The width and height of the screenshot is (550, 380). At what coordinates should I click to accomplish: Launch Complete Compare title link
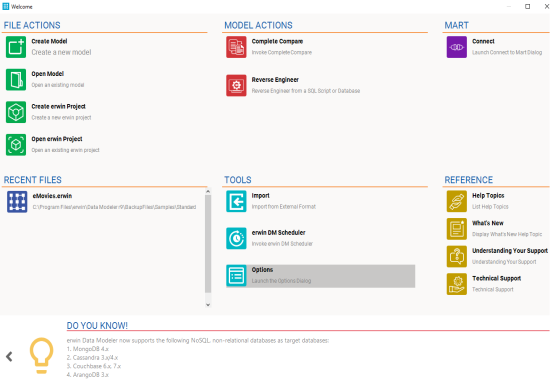(x=277, y=41)
